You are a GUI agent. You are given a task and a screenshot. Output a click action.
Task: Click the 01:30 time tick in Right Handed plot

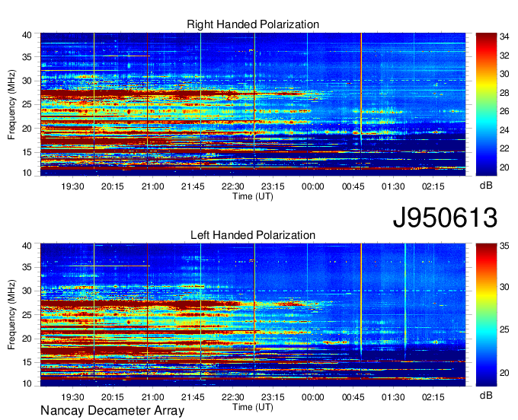point(393,186)
